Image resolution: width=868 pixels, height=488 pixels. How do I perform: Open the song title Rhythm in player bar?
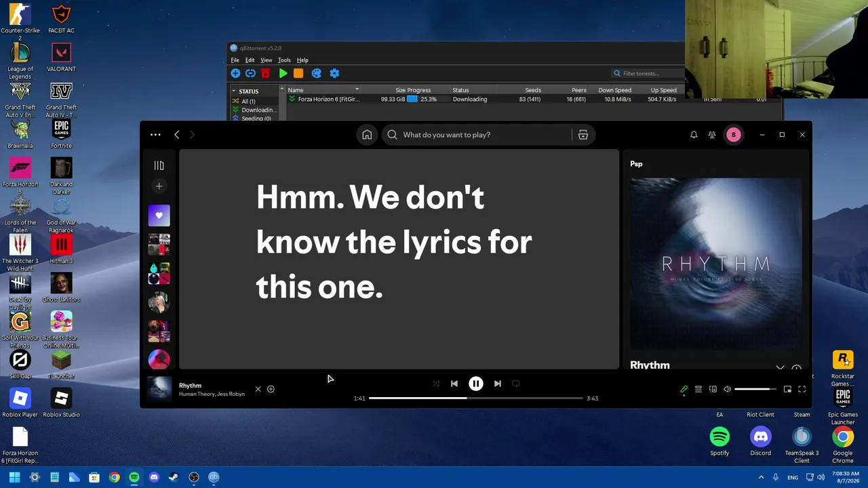pyautogui.click(x=190, y=386)
